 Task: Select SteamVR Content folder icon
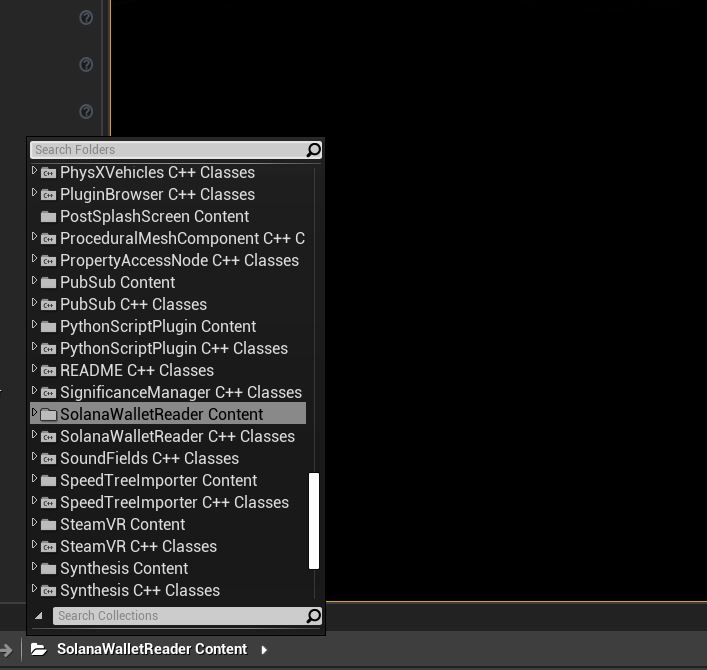pyautogui.click(x=48, y=525)
